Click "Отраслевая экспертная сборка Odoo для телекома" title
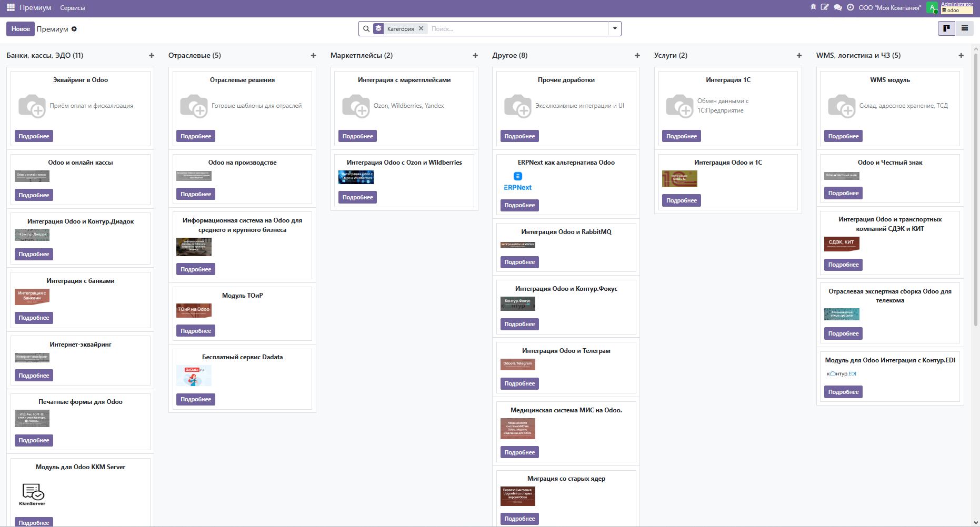 click(x=890, y=296)
